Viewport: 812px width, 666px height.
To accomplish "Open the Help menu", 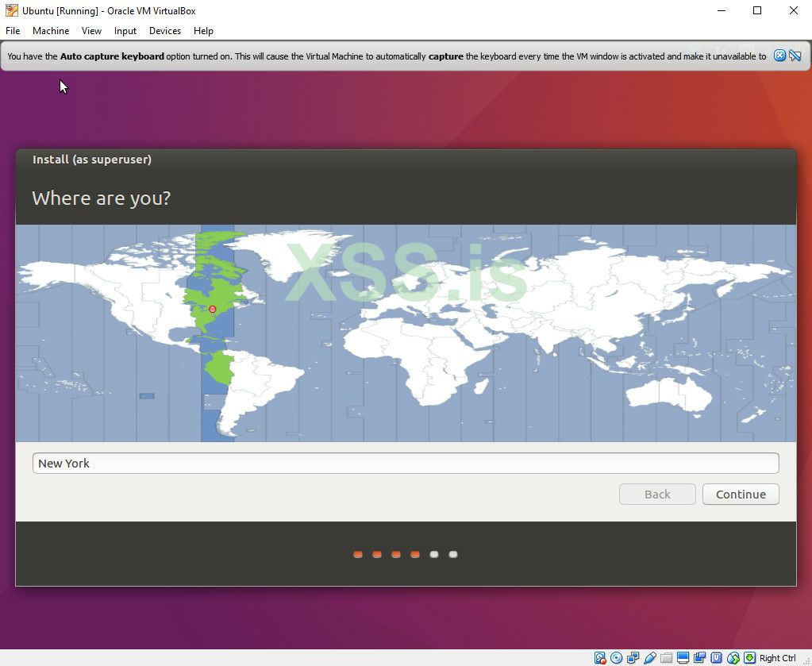I will (203, 30).
